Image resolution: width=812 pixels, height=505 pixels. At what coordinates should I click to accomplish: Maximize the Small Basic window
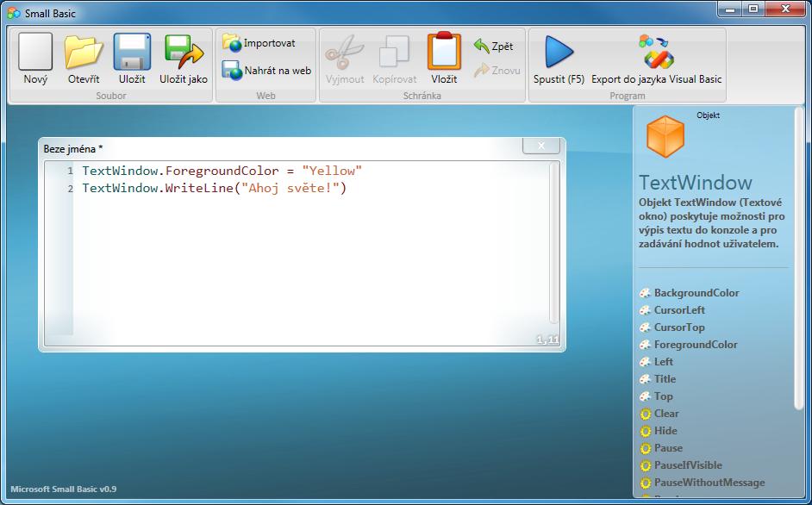[753, 9]
